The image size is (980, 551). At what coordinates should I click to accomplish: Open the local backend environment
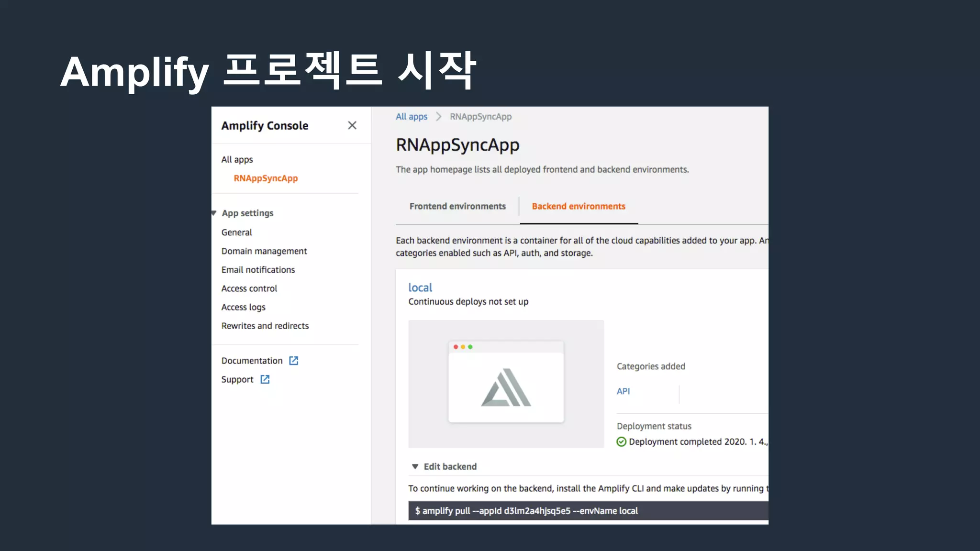[420, 287]
